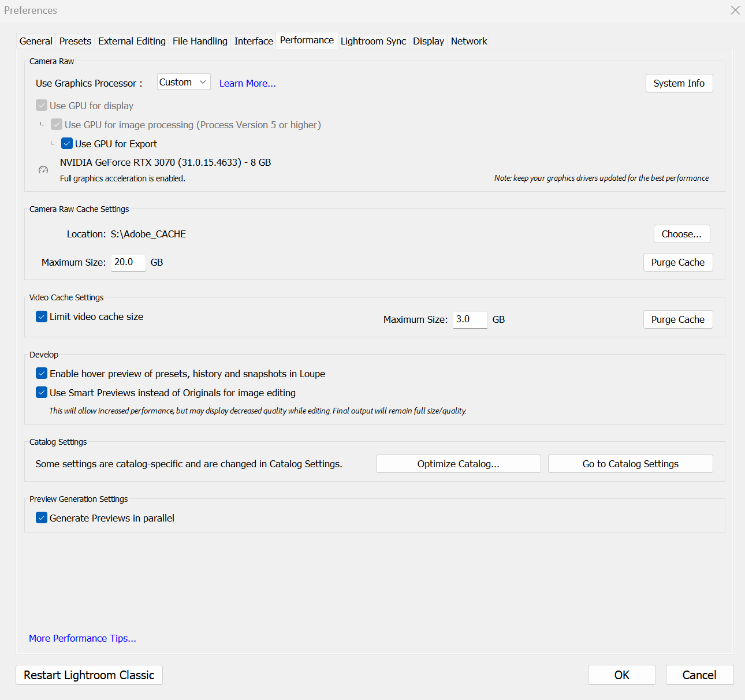745x700 pixels.
Task: Click Restart Lightroom Classic
Action: click(x=89, y=675)
